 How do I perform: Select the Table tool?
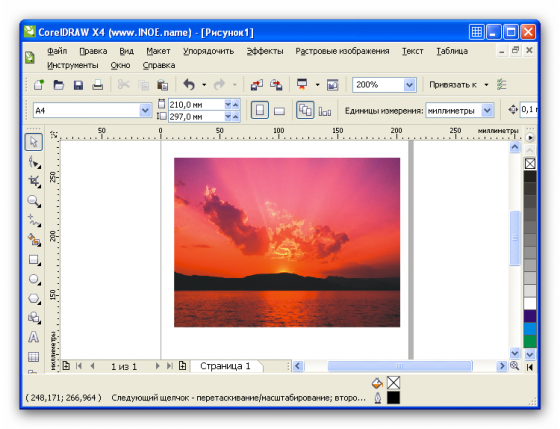pyautogui.click(x=34, y=356)
